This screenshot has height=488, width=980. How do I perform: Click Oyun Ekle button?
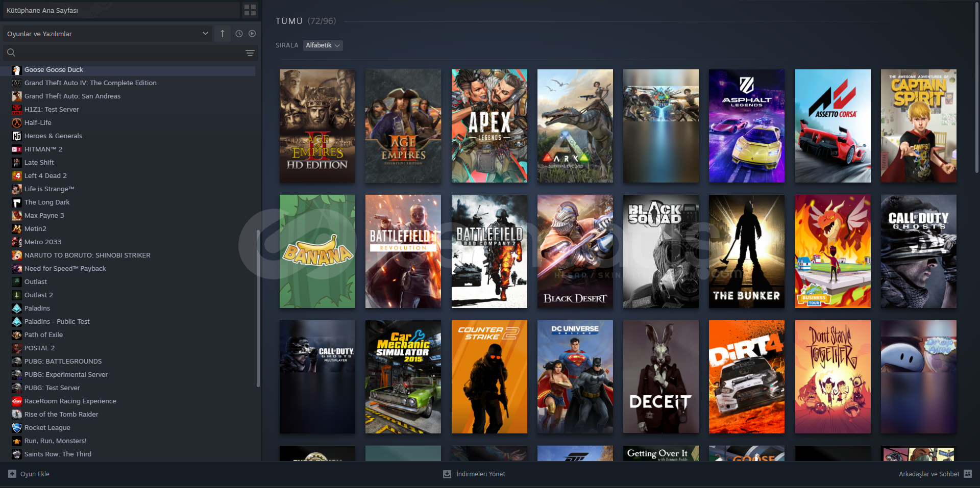pos(29,474)
